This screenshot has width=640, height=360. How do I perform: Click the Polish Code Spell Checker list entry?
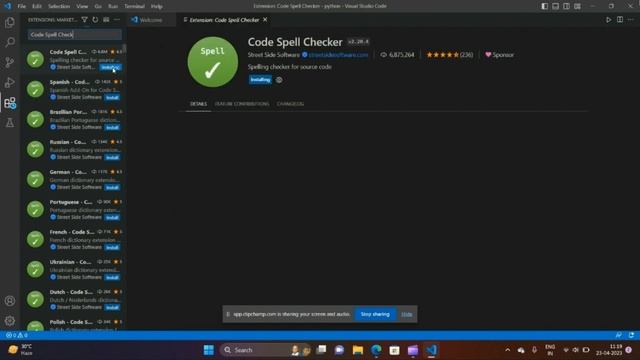tap(73, 324)
